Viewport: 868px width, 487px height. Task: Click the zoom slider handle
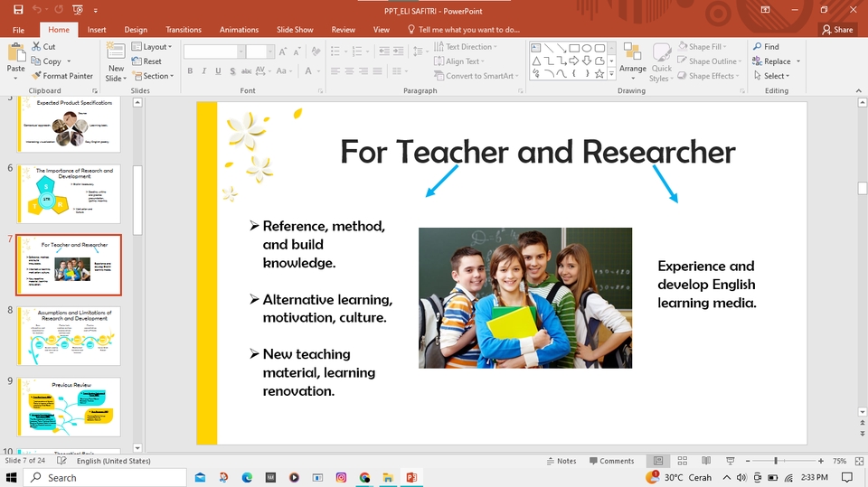pos(776,461)
